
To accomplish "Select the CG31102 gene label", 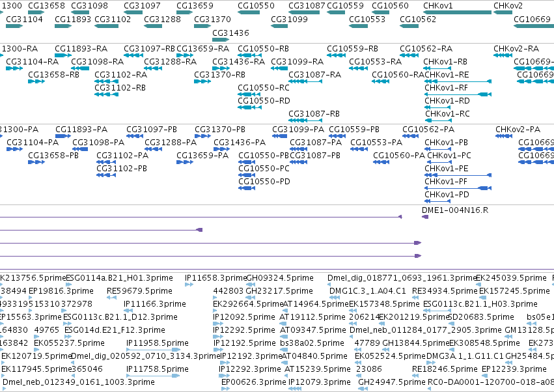I will pos(113,19).
